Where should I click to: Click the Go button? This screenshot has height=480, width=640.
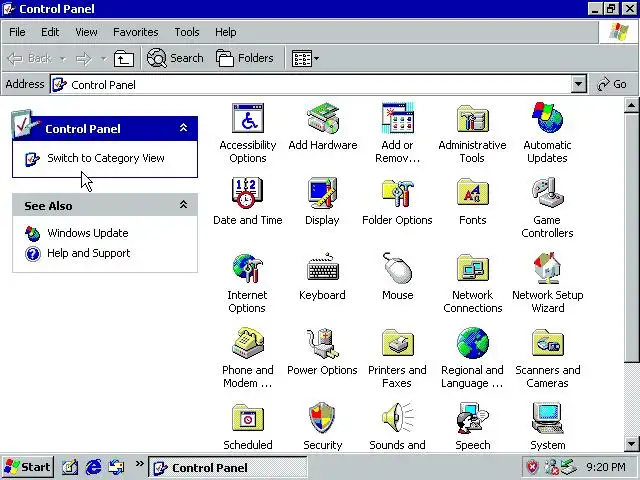coord(611,84)
